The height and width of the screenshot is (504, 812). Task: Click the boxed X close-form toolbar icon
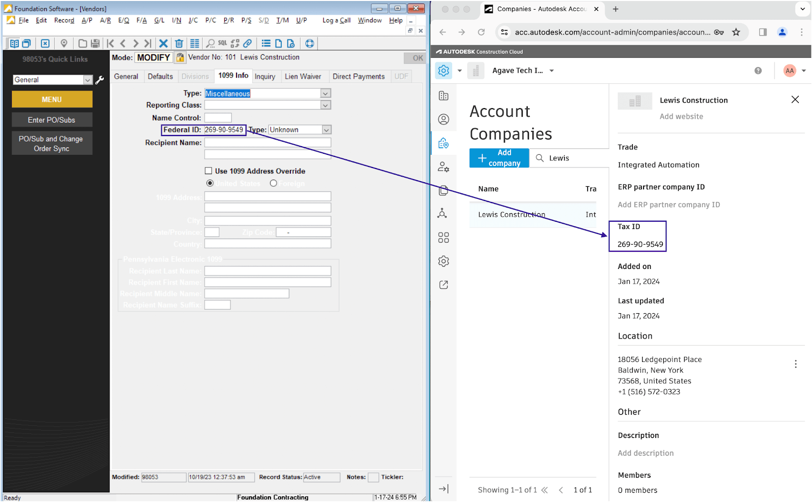point(45,44)
